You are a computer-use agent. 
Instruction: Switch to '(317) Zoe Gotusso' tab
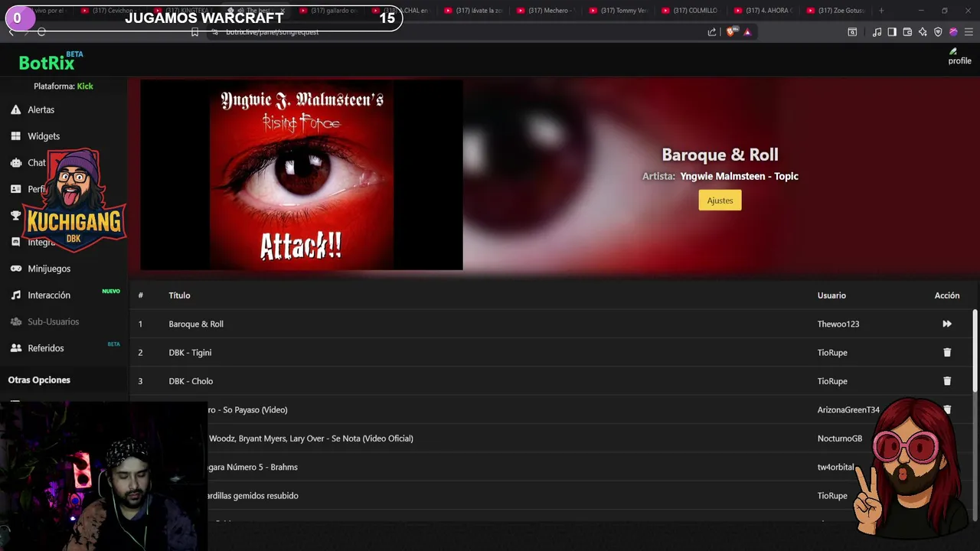point(835,11)
